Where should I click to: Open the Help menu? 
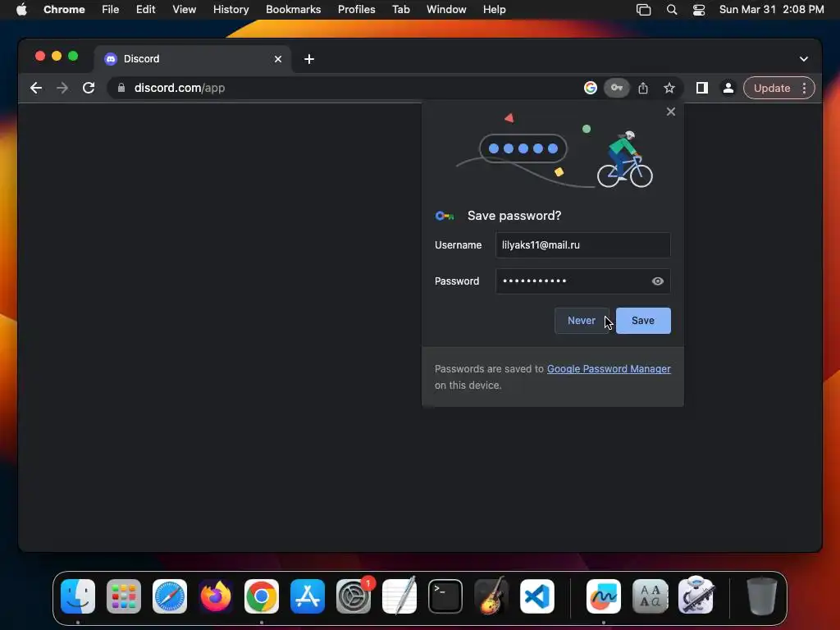click(x=494, y=10)
